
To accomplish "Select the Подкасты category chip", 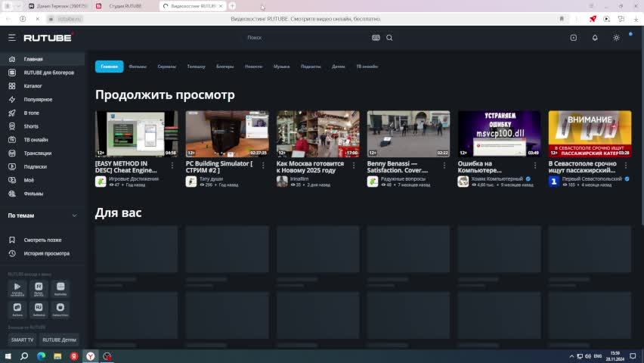I will (311, 67).
